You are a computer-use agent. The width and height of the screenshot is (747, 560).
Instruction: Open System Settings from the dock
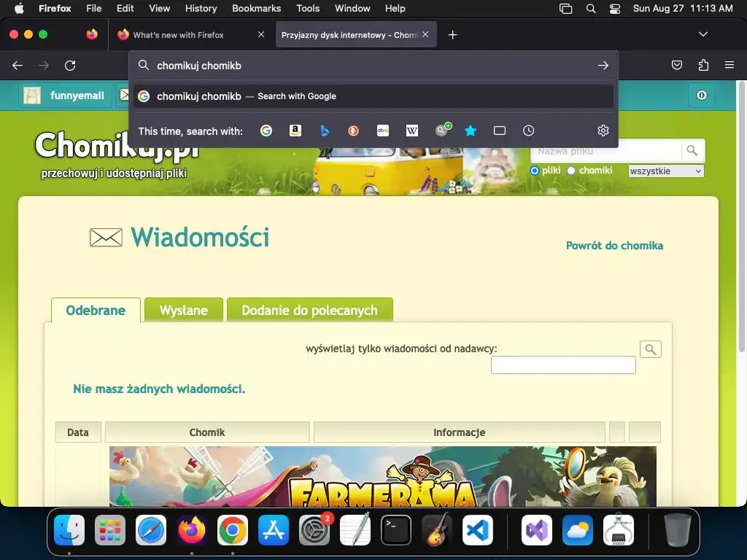coord(314,530)
